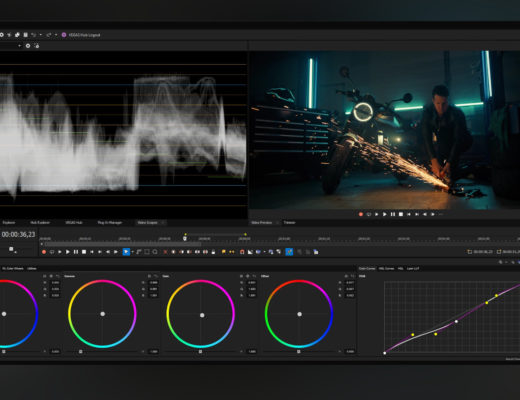
Task: Click the timeline playhead cursor marker
Action: [x=185, y=238]
